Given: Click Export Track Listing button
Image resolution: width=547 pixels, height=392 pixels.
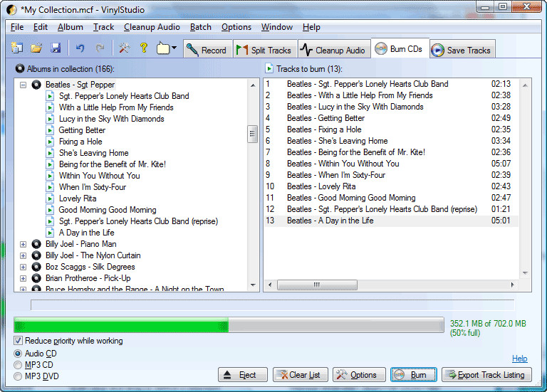Looking at the screenshot, I should click(x=486, y=375).
